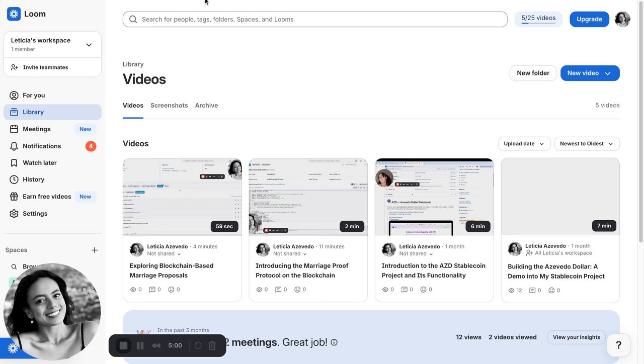The image size is (644, 364).
Task: Open the profile avatar menu
Action: point(622,19)
